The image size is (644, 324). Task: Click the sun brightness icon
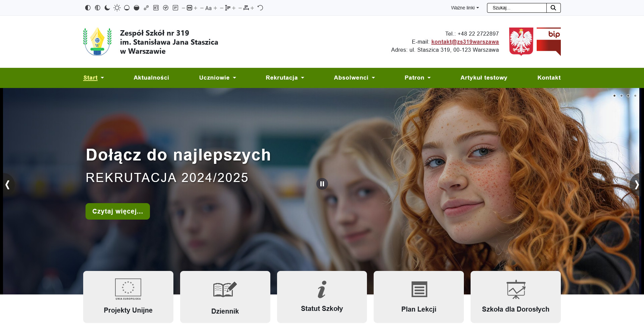coord(117,8)
